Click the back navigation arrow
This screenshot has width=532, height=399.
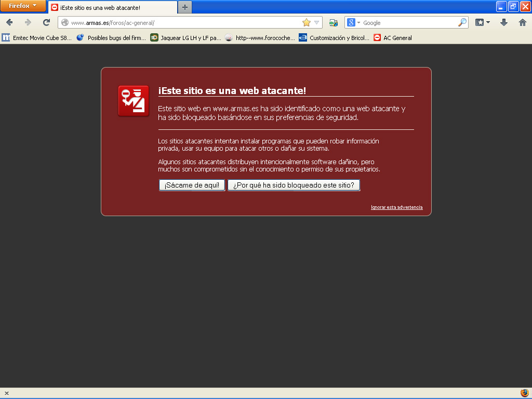pyautogui.click(x=9, y=22)
